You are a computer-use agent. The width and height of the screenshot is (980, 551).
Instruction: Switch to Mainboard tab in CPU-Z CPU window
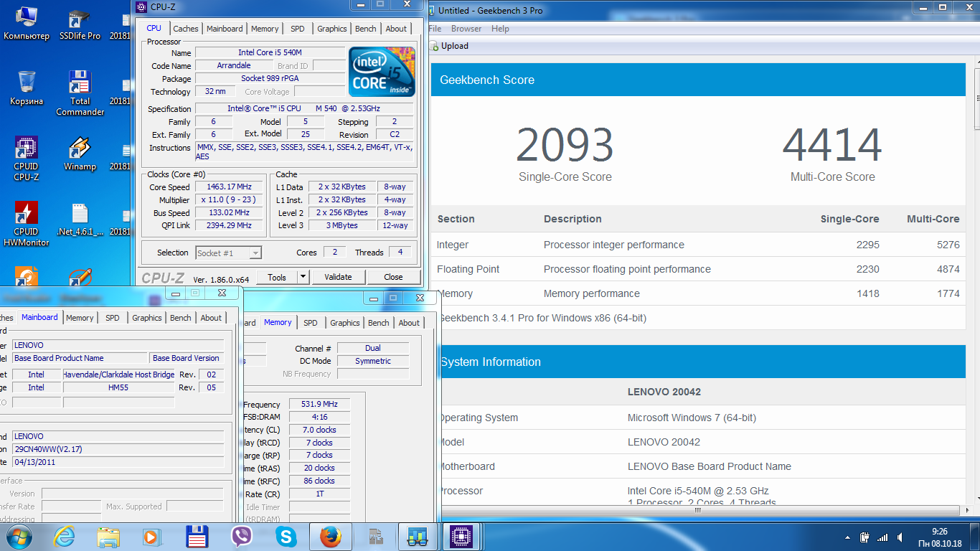coord(225,29)
